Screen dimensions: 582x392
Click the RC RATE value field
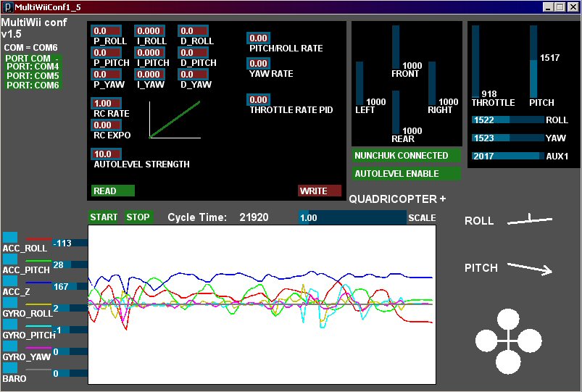point(107,103)
